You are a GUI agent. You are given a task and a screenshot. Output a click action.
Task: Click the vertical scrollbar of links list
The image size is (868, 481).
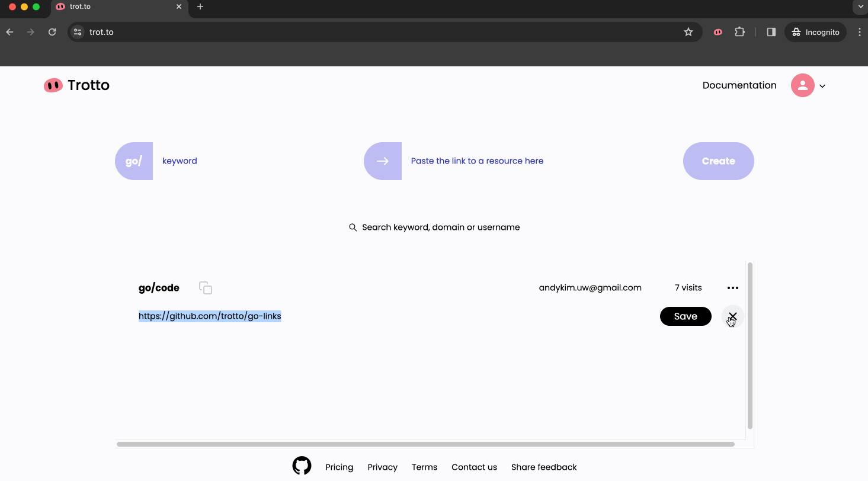[750, 346]
